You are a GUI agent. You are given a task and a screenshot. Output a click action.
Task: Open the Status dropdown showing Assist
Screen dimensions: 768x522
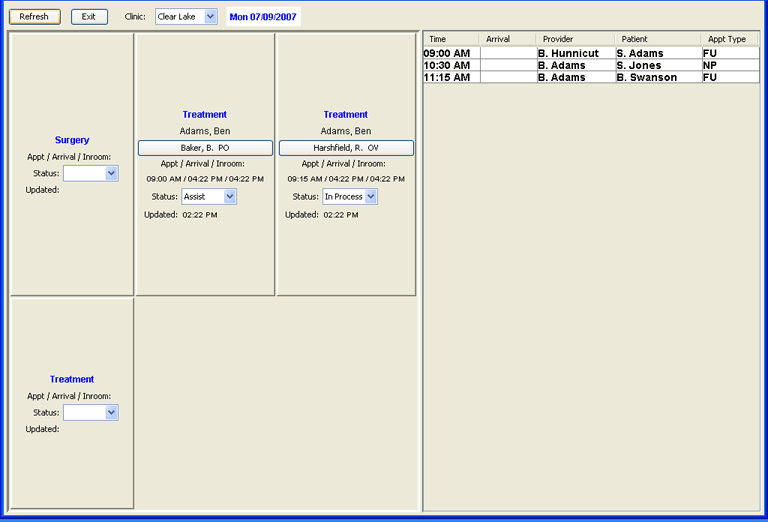click(x=209, y=197)
